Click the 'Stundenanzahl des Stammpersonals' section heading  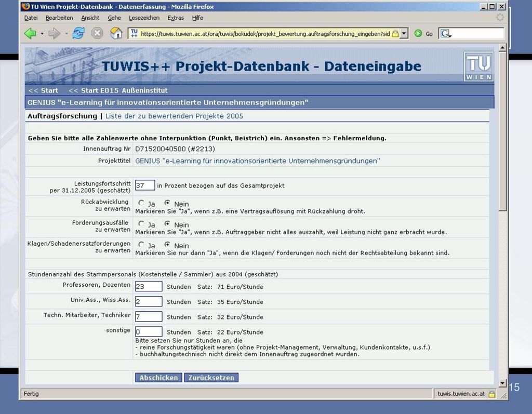pos(153,274)
